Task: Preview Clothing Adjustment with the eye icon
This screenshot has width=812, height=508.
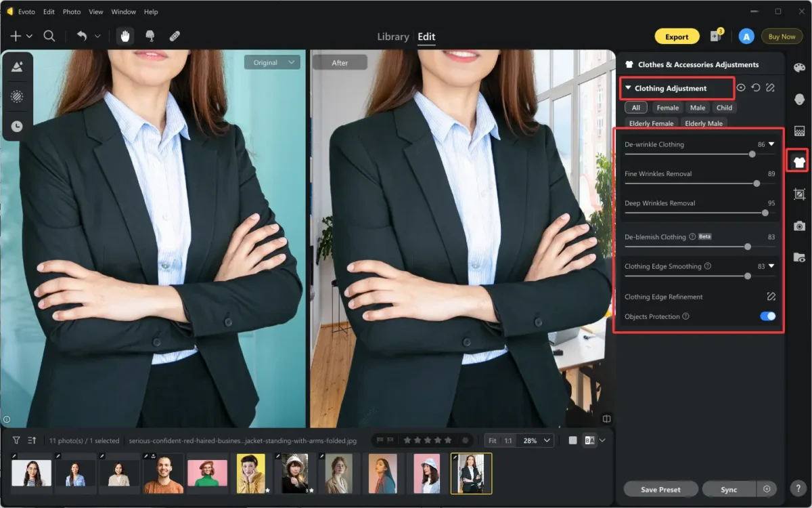Action: [740, 87]
